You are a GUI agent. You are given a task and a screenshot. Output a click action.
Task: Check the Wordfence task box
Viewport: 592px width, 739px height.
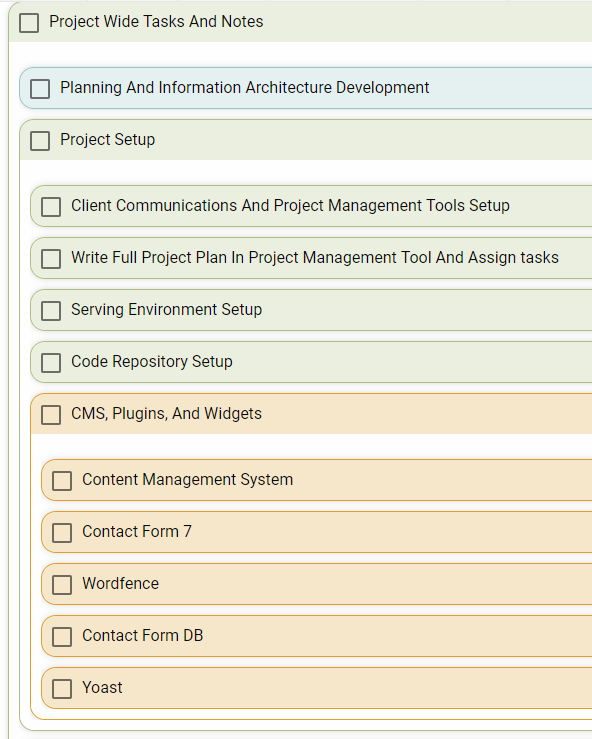coord(62,585)
